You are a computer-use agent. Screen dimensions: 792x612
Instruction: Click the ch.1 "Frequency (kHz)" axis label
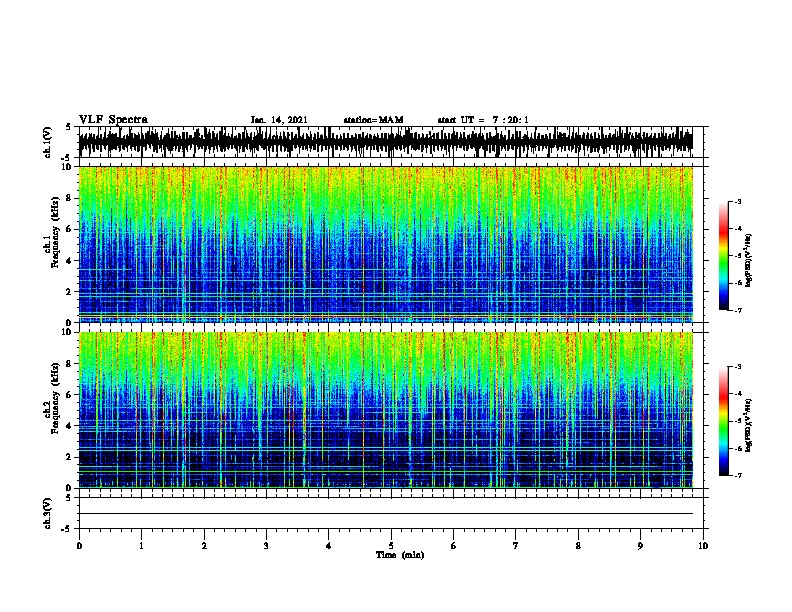(x=55, y=232)
